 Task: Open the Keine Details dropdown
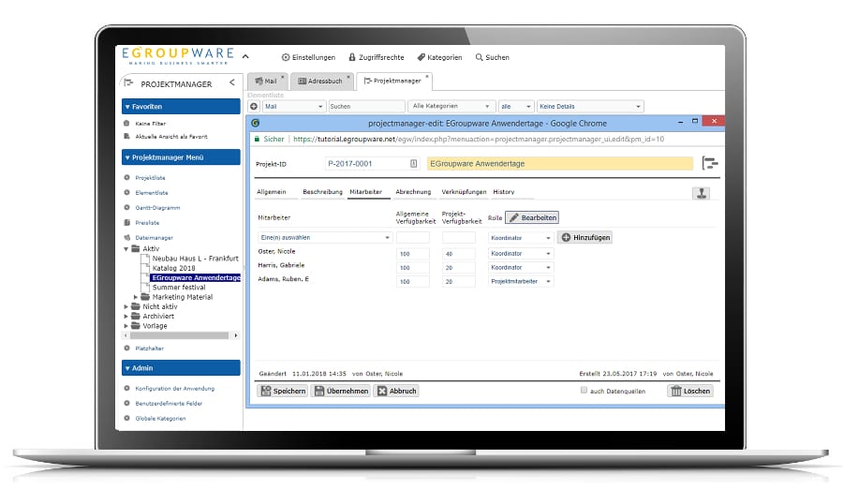[x=590, y=107]
